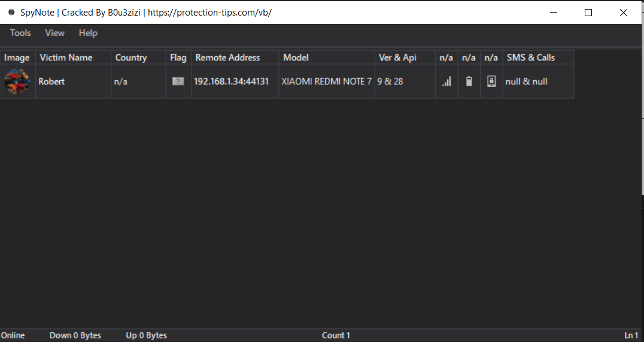
Task: Select the victim name Robert
Action: tap(51, 81)
